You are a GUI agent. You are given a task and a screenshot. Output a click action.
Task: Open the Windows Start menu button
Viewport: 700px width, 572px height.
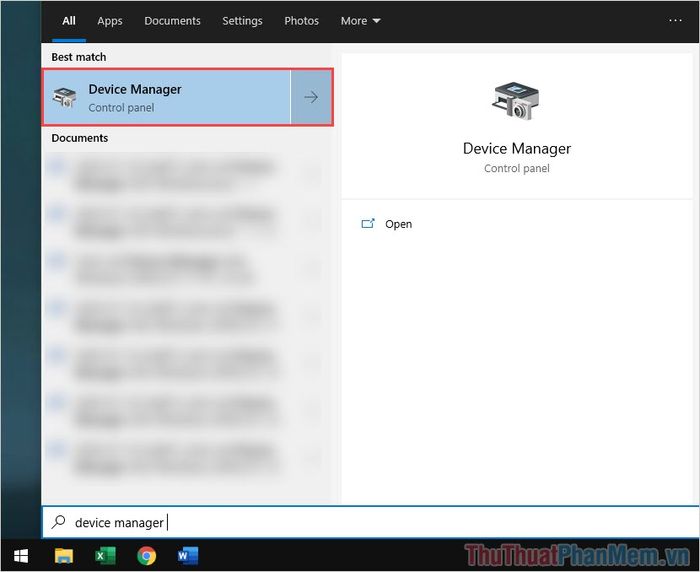pos(20,555)
